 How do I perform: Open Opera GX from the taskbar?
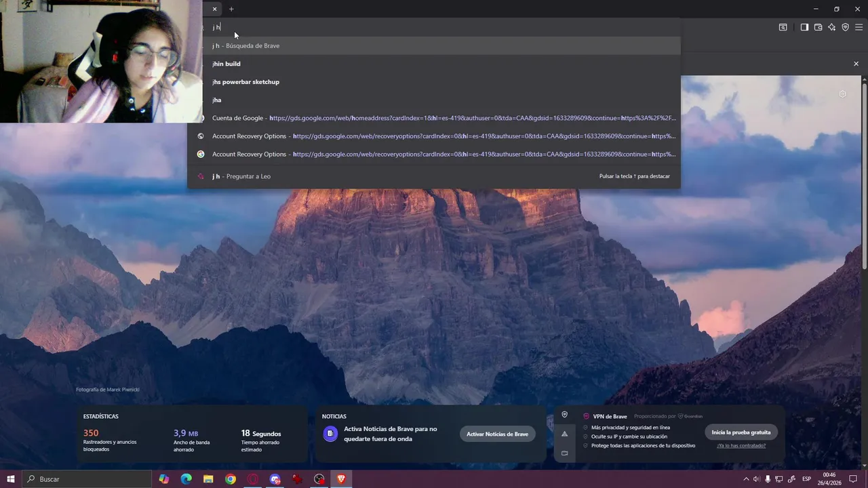pyautogui.click(x=253, y=479)
